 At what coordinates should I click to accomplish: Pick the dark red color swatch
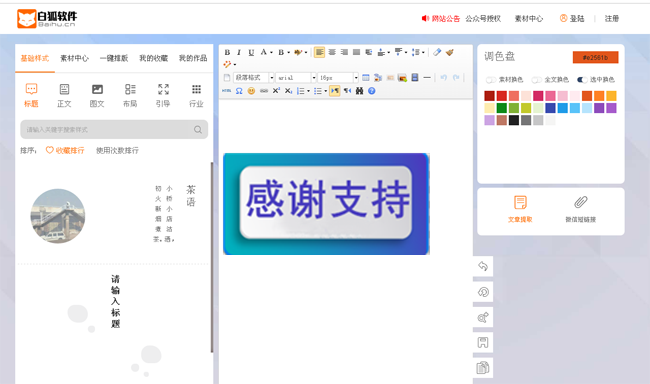(x=489, y=96)
